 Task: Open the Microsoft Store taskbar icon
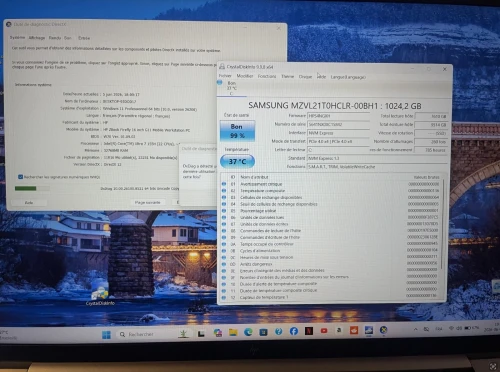263,332
